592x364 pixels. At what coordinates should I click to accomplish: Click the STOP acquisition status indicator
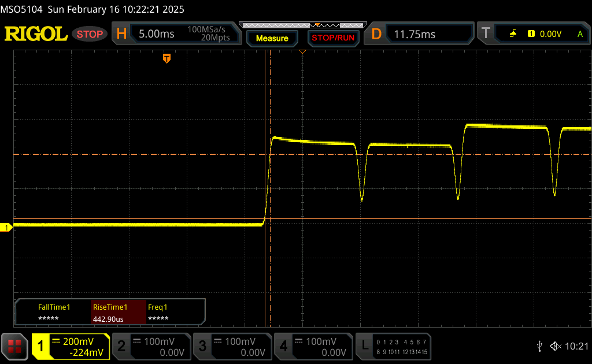tap(90, 34)
